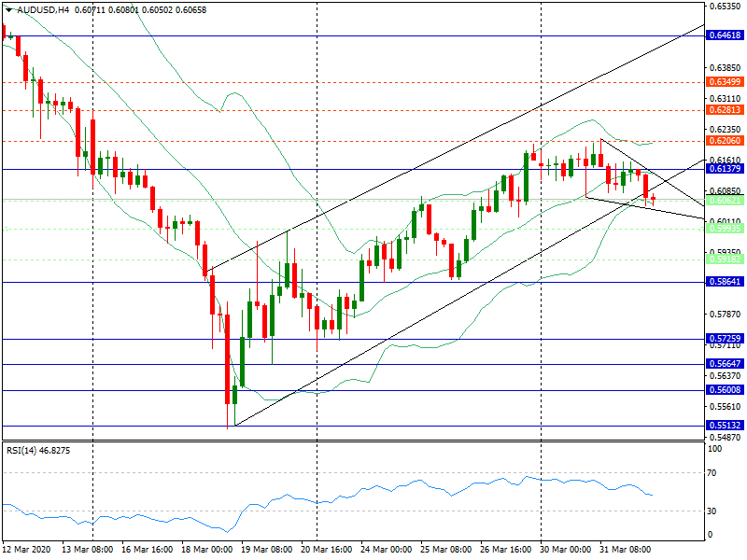Viewport: 747px width, 560px height.
Task: Click the chart menu arrow beside AUDUSD,H4
Action: click(8, 10)
